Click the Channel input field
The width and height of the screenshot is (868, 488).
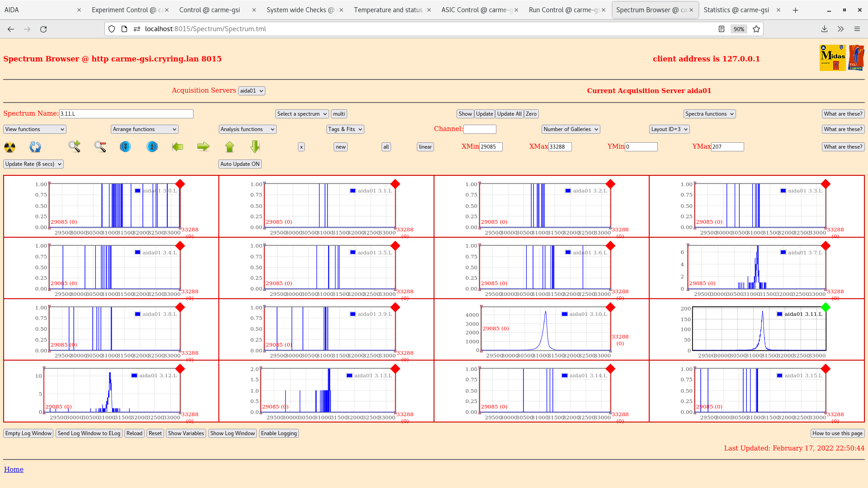coord(480,129)
